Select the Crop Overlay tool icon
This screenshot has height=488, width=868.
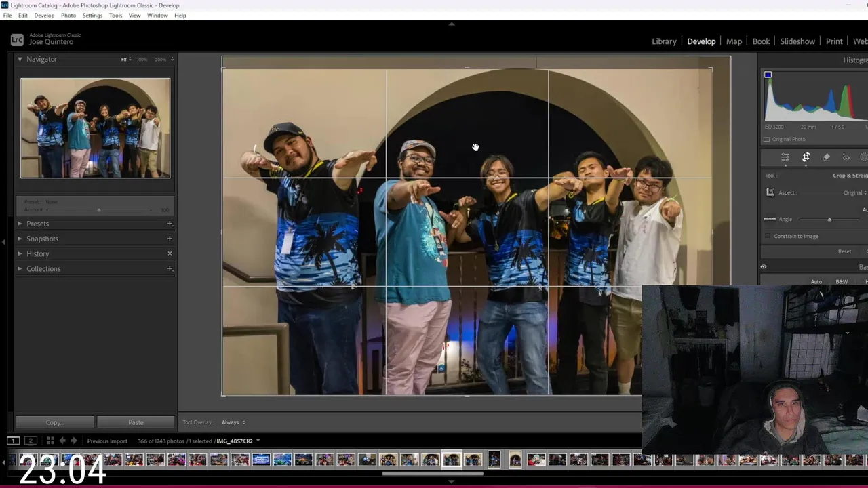click(806, 157)
